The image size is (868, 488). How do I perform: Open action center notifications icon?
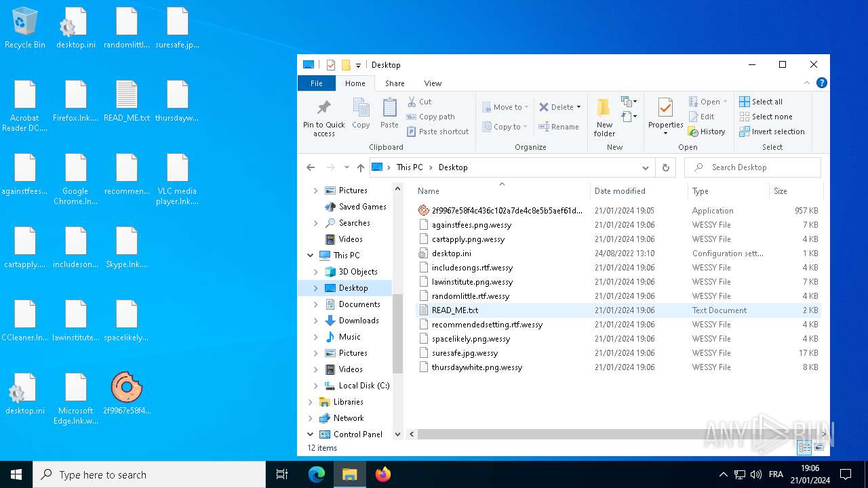click(x=846, y=474)
